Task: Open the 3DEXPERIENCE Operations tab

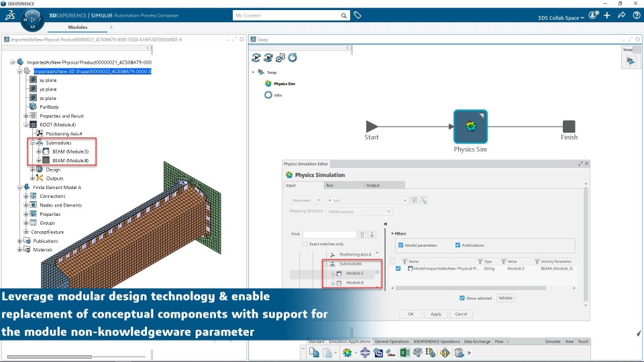Action: click(436, 341)
